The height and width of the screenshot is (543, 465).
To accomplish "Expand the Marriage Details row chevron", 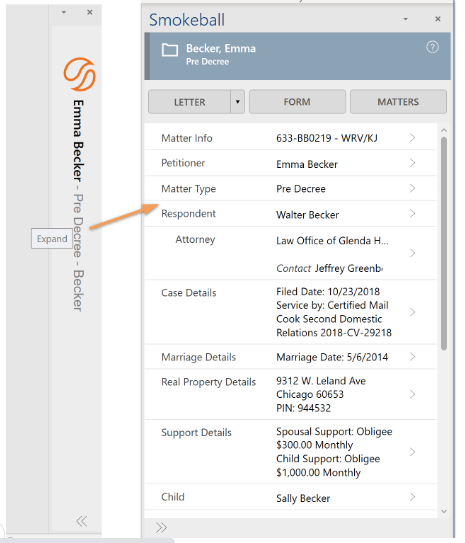I will tap(412, 357).
